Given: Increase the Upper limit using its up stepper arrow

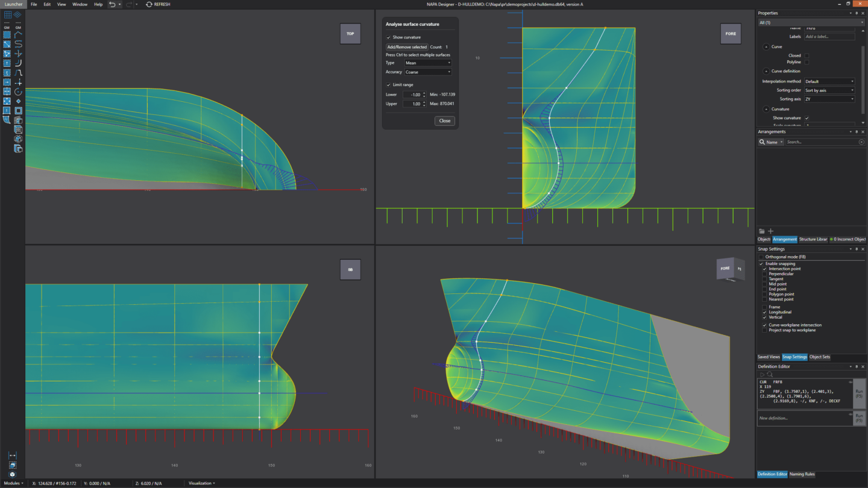Looking at the screenshot, I should (424, 102).
